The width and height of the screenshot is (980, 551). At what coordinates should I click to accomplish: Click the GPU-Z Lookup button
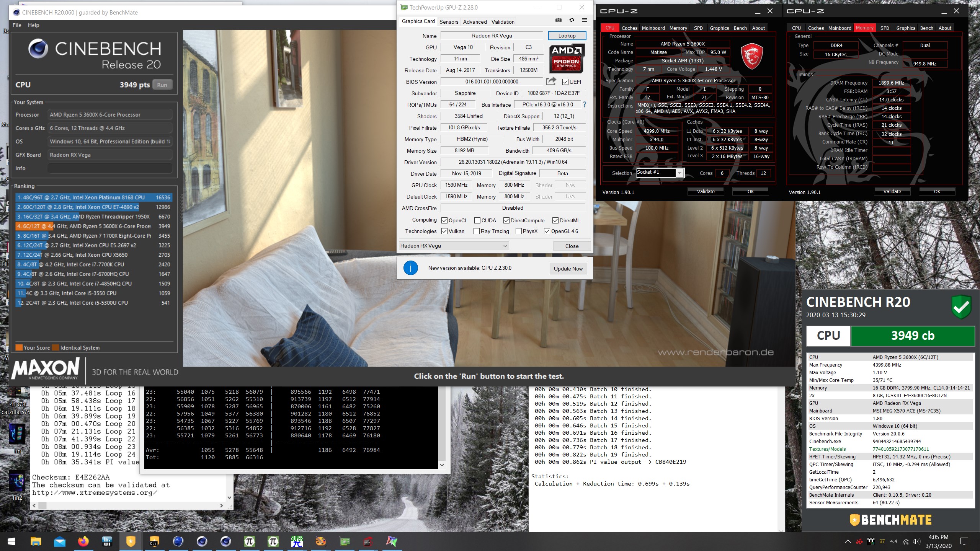567,36
